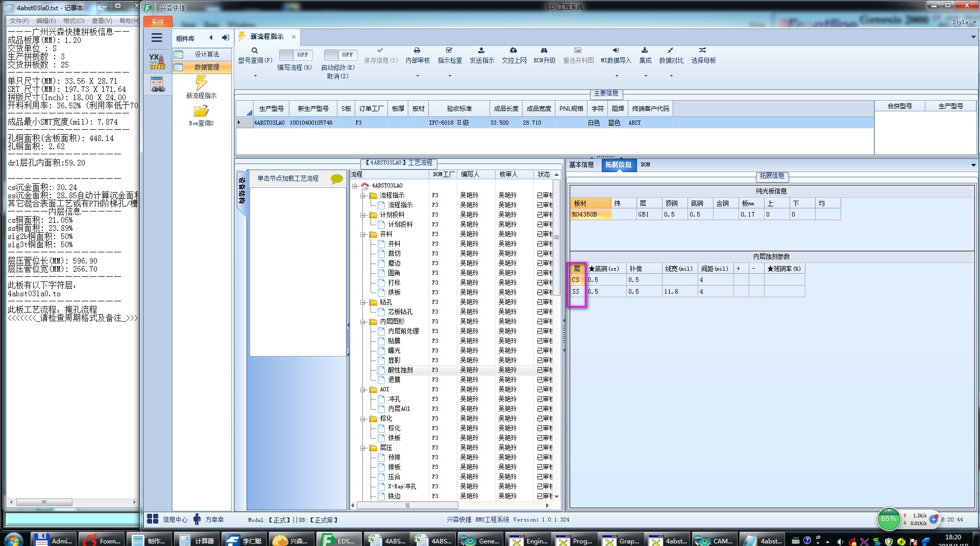Click the 保存信息 checkmark icon

380,51
